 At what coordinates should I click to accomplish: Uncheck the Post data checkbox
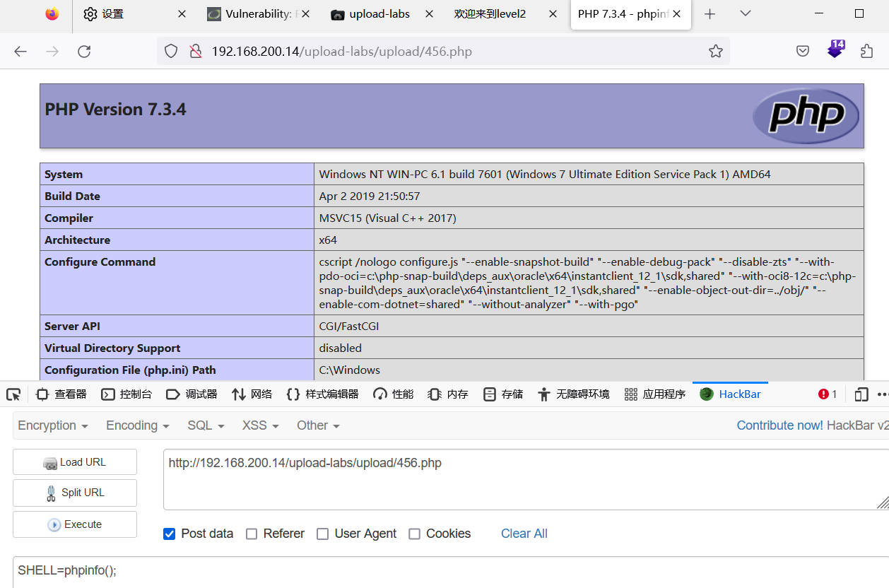(169, 534)
